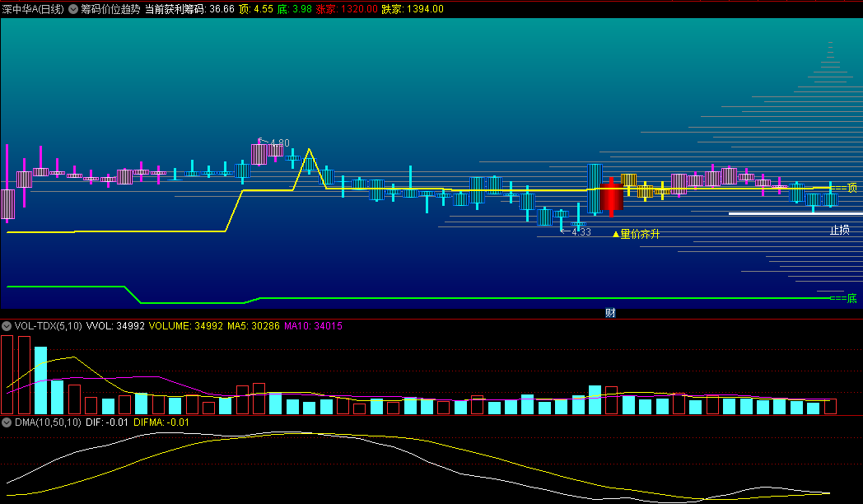Screen dimensions: 863x504
Task: Click the 底: 3.98 value
Action: [295, 9]
